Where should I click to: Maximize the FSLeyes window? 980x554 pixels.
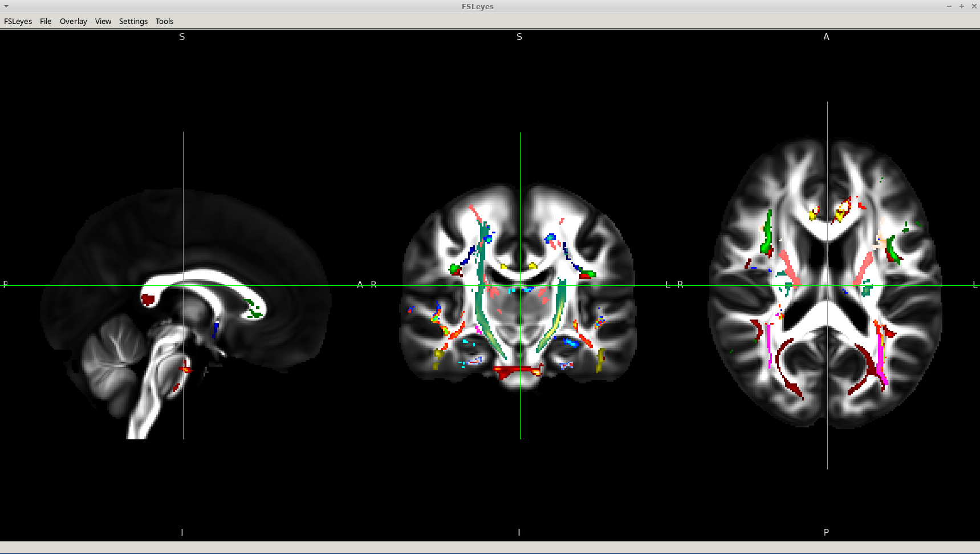click(x=962, y=6)
